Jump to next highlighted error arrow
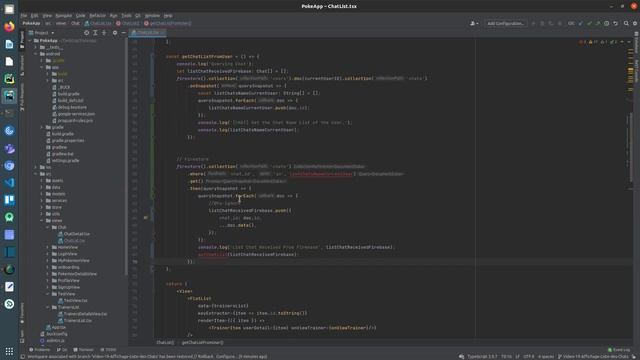This screenshot has width=640, height=360. click(629, 42)
